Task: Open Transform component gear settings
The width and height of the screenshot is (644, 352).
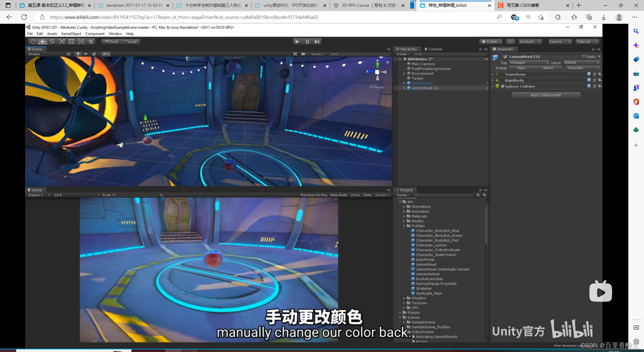Action: 600,74
